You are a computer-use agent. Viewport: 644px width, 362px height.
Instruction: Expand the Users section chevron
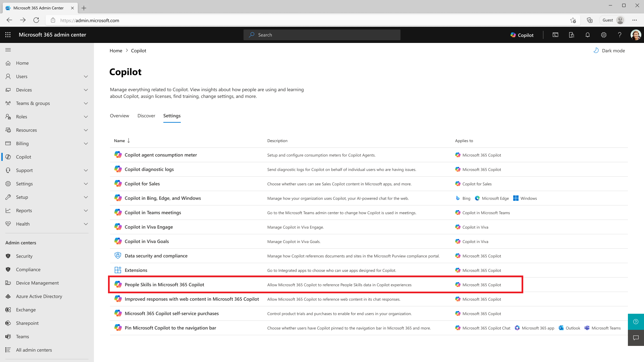pos(86,76)
